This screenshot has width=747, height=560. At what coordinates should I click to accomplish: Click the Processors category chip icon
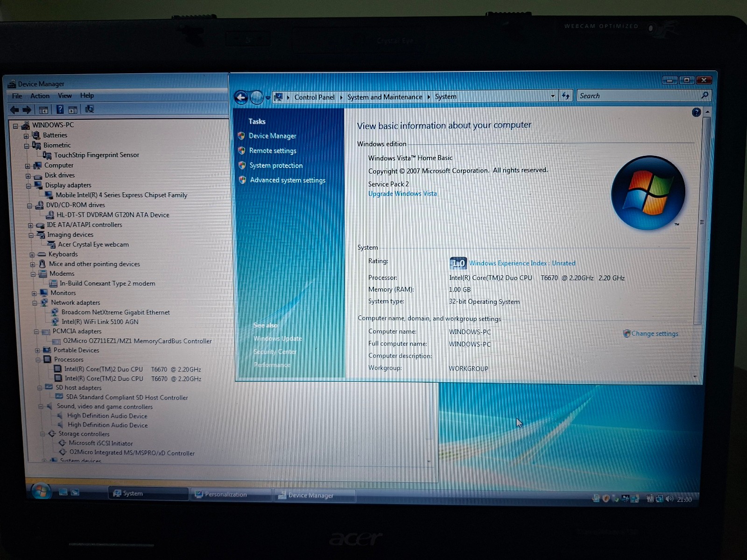[47, 359]
